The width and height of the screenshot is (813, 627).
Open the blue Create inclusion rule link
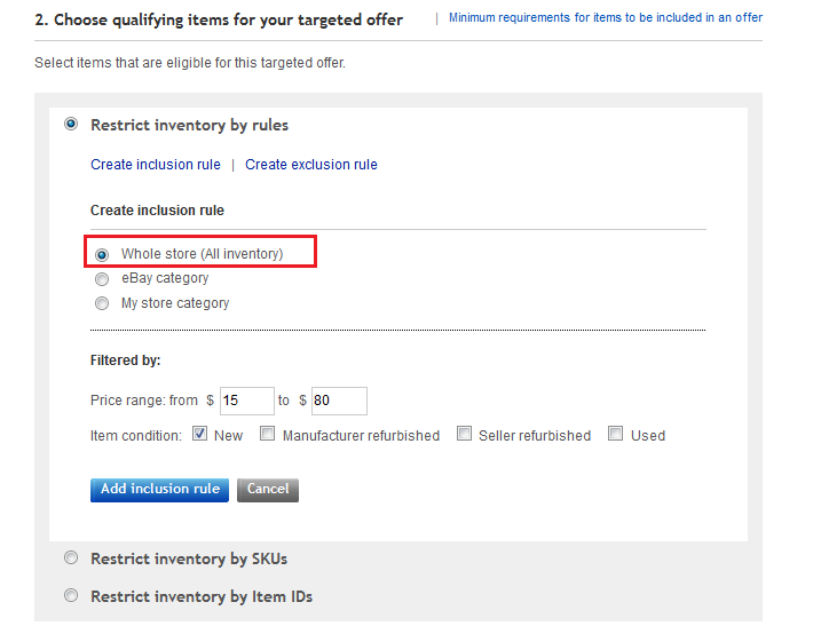click(x=155, y=165)
